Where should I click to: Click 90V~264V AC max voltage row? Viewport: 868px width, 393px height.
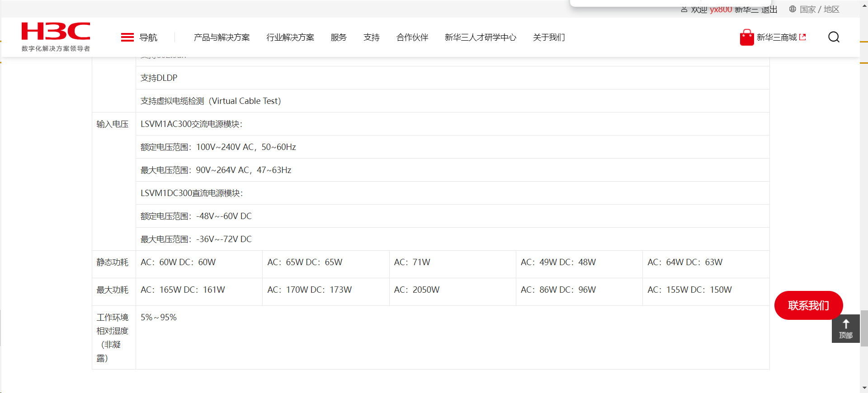(453, 170)
